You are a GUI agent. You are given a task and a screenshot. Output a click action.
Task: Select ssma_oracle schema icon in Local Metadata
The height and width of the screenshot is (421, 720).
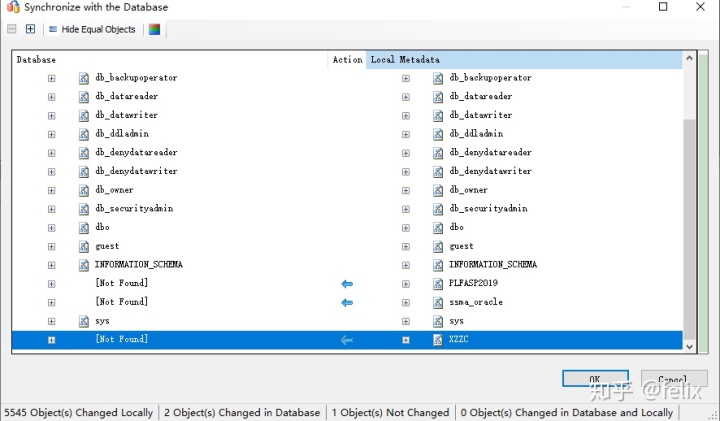[x=438, y=303]
